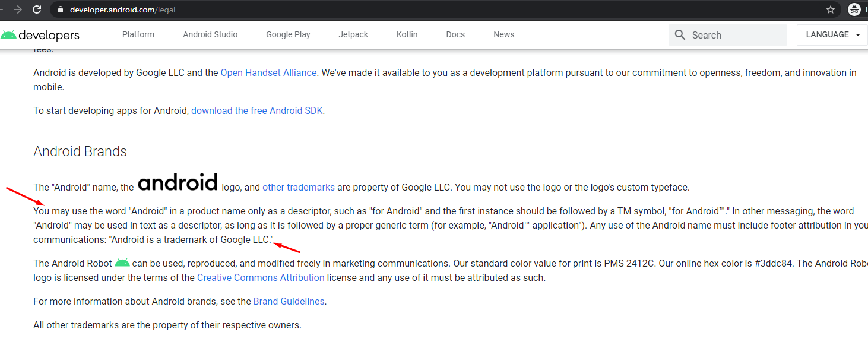Open the LANGUAGE dropdown
868x351 pixels.
click(832, 35)
